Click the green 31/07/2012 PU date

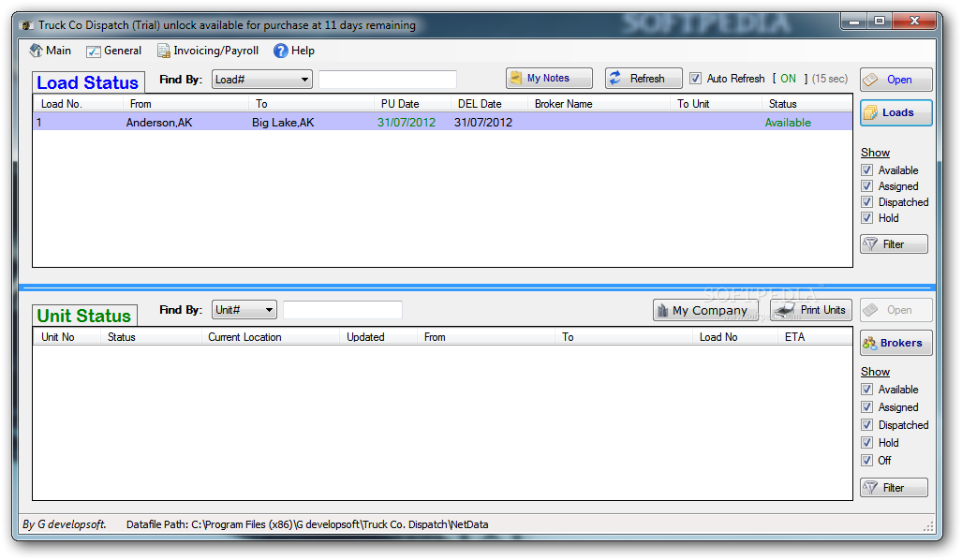tap(407, 123)
